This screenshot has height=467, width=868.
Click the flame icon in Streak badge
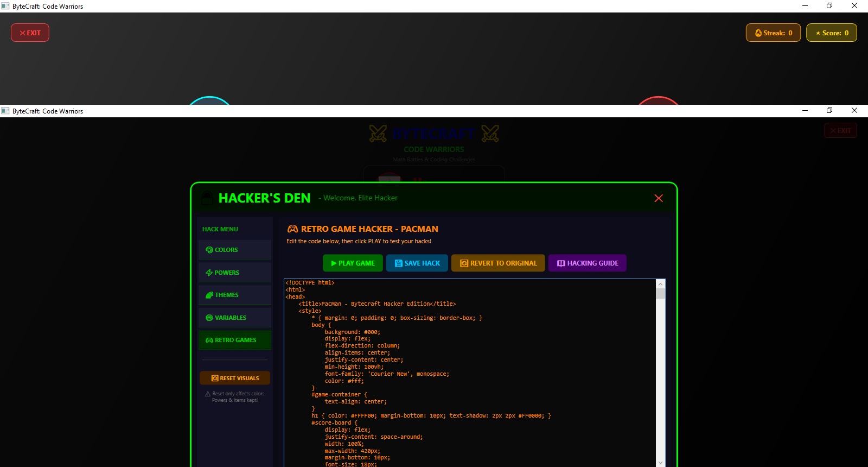(758, 33)
